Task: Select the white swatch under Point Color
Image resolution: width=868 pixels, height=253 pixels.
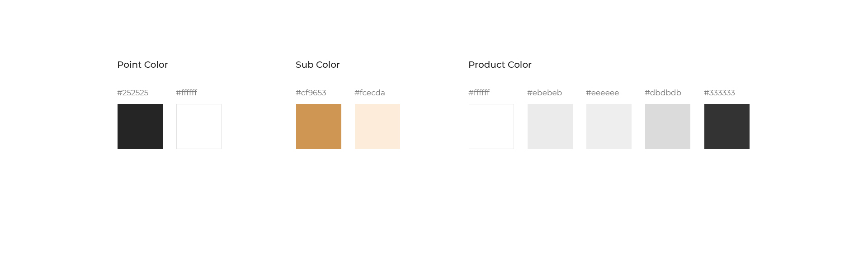Action: (x=199, y=126)
